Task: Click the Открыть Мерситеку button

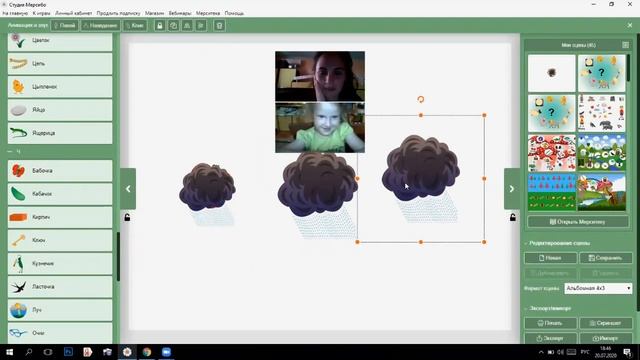Action: [x=578, y=222]
